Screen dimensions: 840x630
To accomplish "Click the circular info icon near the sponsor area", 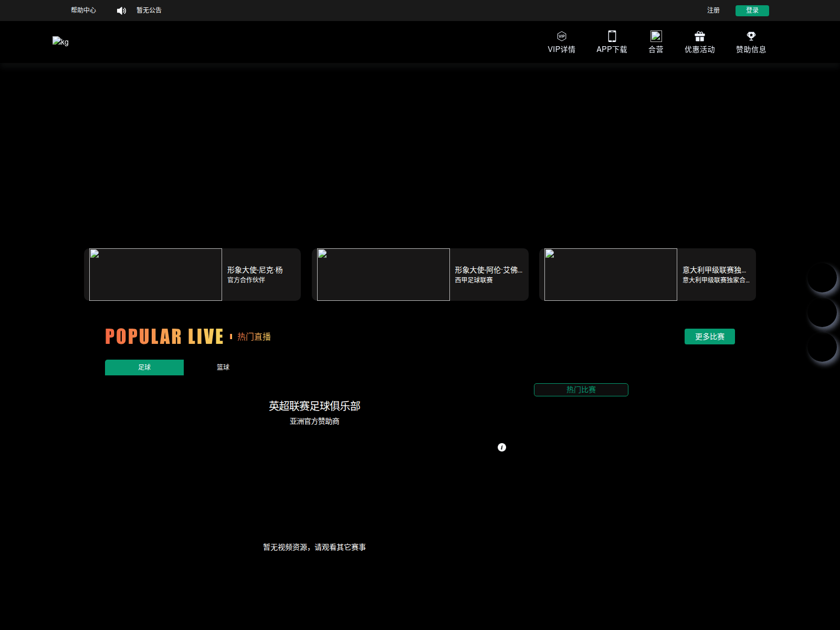I will point(501,447).
